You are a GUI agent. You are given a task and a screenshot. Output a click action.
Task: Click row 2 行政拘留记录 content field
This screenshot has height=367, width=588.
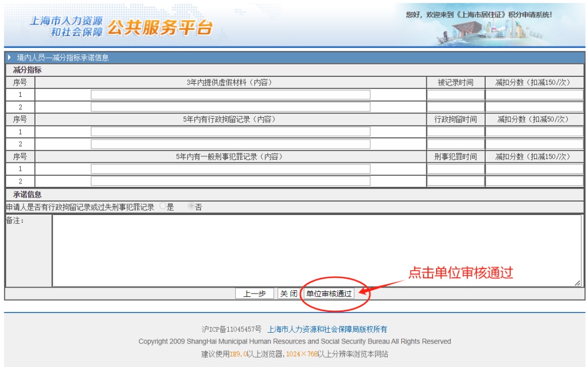pyautogui.click(x=230, y=144)
